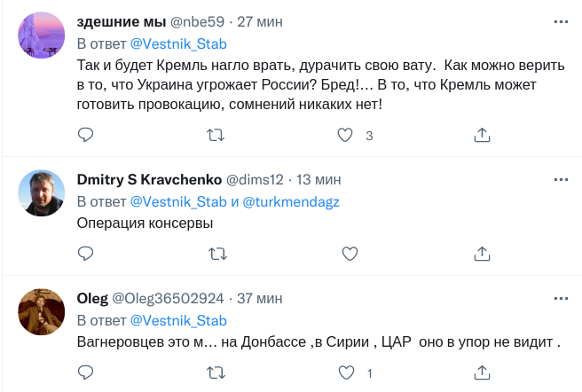Reply to Dmitry S Kravchenko's tweet
This screenshot has width=582, height=392.
[x=86, y=254]
